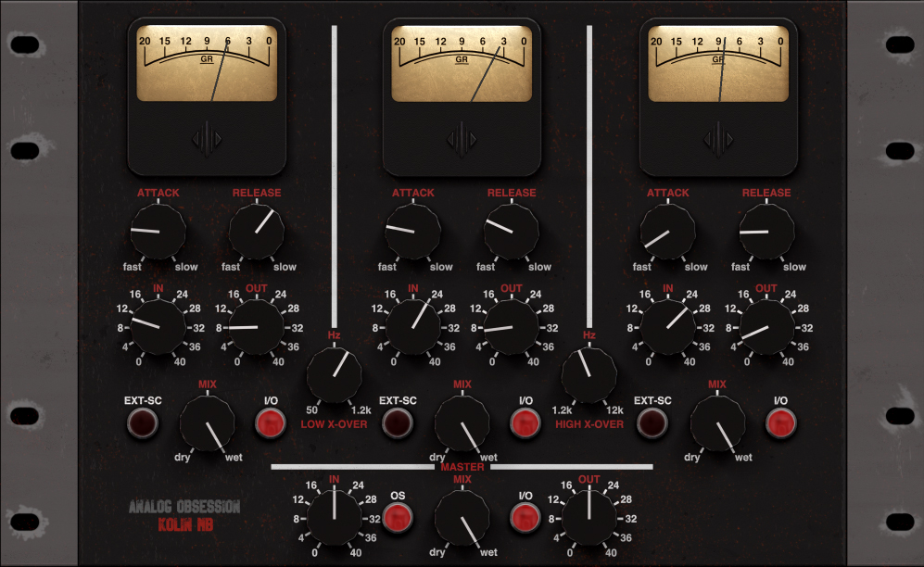The height and width of the screenshot is (567, 924).
Task: Click the low band OUT gain knob
Action: point(257,327)
